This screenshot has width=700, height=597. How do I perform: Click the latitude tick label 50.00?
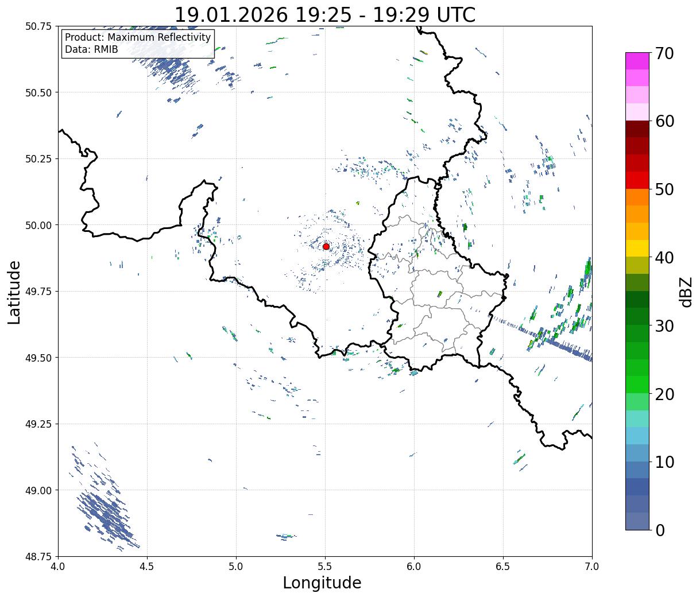click(38, 225)
